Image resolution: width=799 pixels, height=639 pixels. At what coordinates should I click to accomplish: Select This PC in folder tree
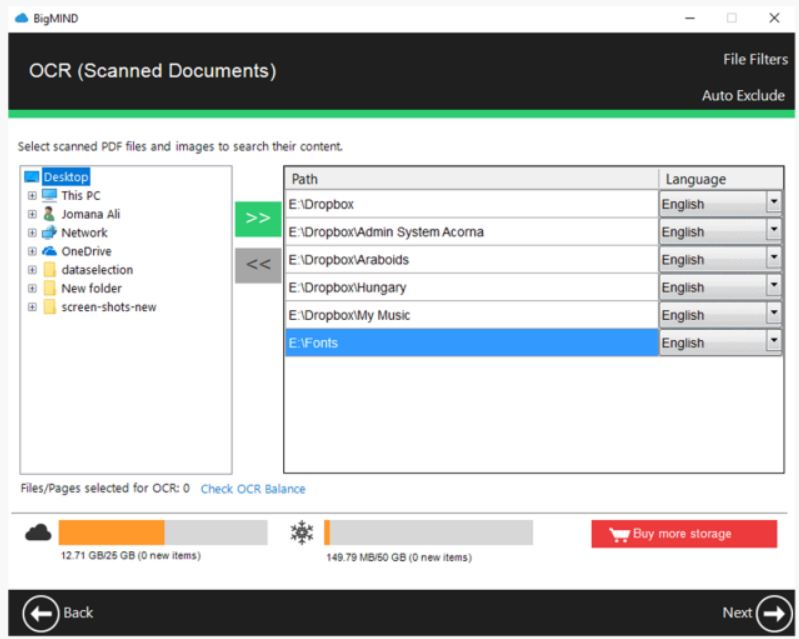tap(81, 196)
